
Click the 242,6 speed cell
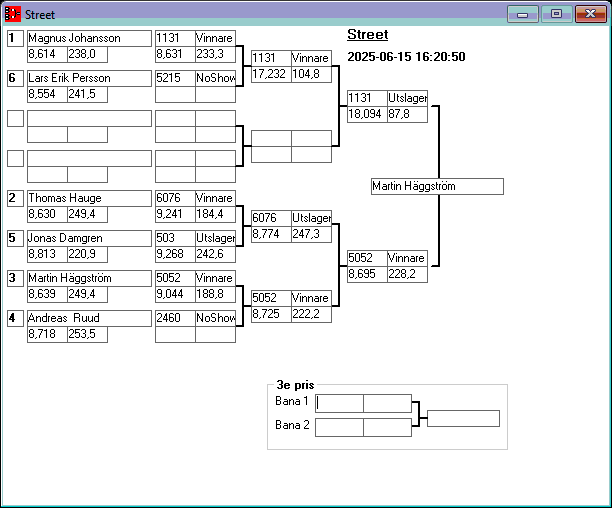(x=215, y=254)
